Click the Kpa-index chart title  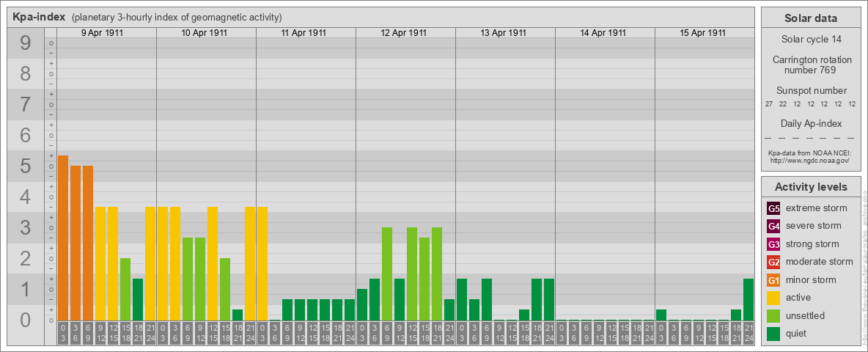pyautogui.click(x=40, y=17)
